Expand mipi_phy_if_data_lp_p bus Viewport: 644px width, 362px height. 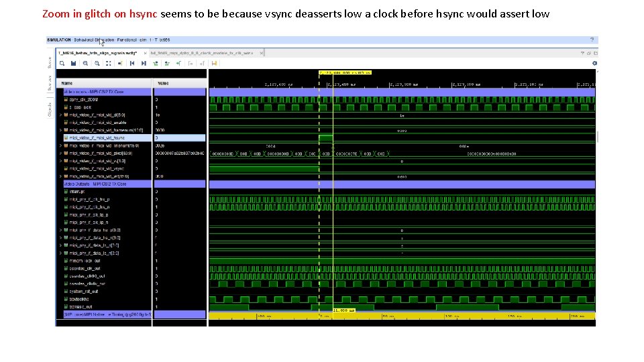tap(61, 245)
